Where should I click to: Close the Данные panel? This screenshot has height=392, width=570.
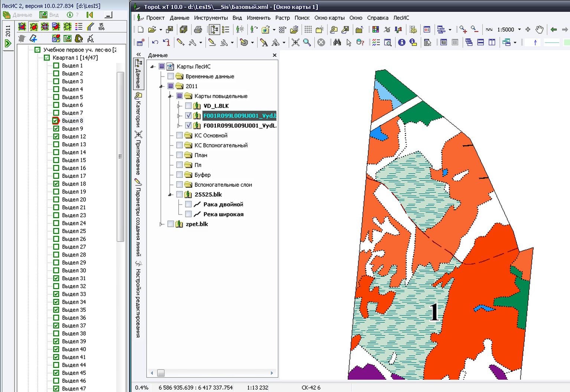(274, 55)
